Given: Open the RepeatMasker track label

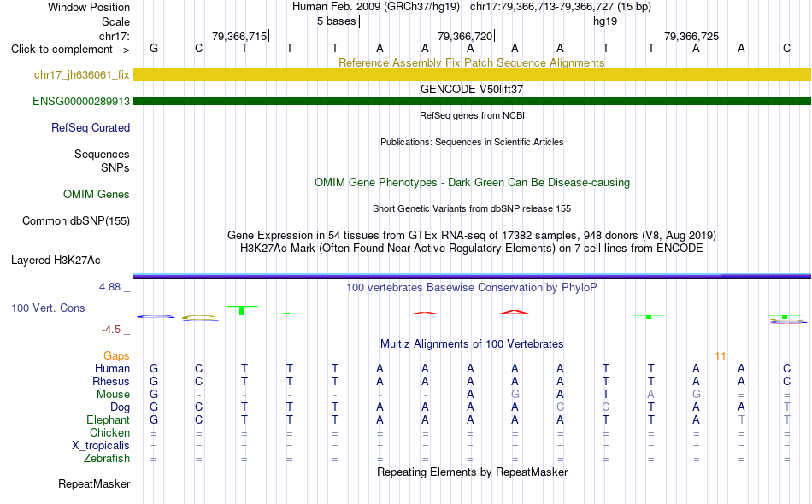Looking at the screenshot, I should (x=94, y=484).
